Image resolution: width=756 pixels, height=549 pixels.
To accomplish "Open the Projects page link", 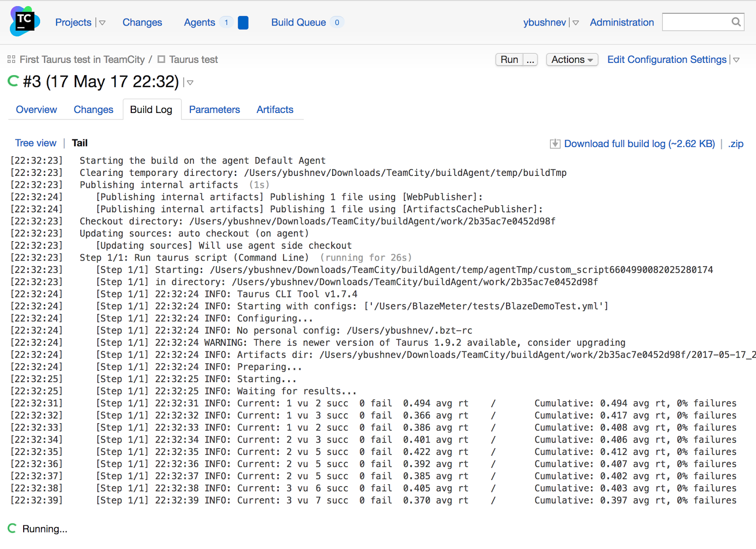I will pyautogui.click(x=73, y=22).
